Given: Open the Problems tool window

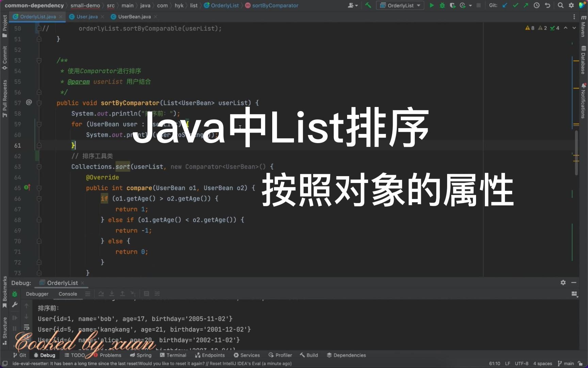Looking at the screenshot, I should (107, 355).
